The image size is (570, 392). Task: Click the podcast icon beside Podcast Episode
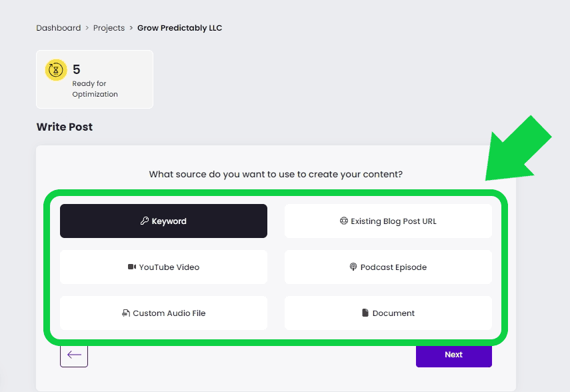point(353,267)
